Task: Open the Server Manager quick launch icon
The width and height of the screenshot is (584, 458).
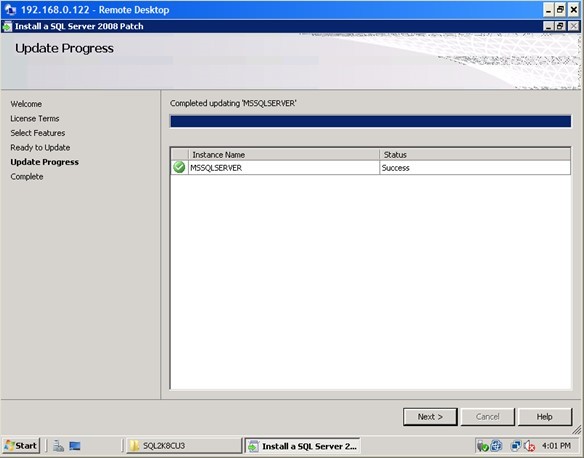Action: pyautogui.click(x=58, y=446)
